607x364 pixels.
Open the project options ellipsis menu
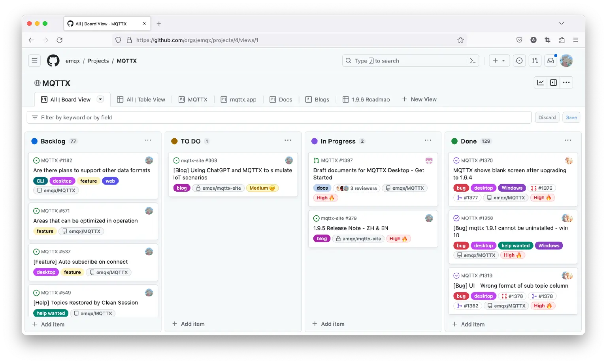[x=566, y=82]
